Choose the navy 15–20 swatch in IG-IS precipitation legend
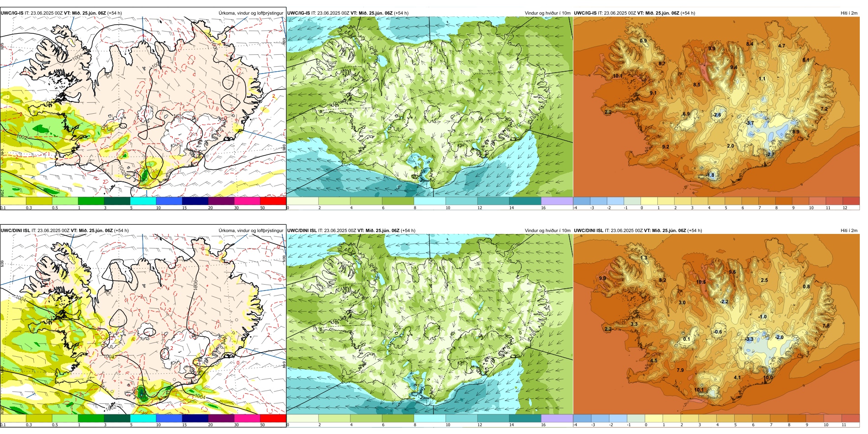868x434 pixels. coord(195,201)
